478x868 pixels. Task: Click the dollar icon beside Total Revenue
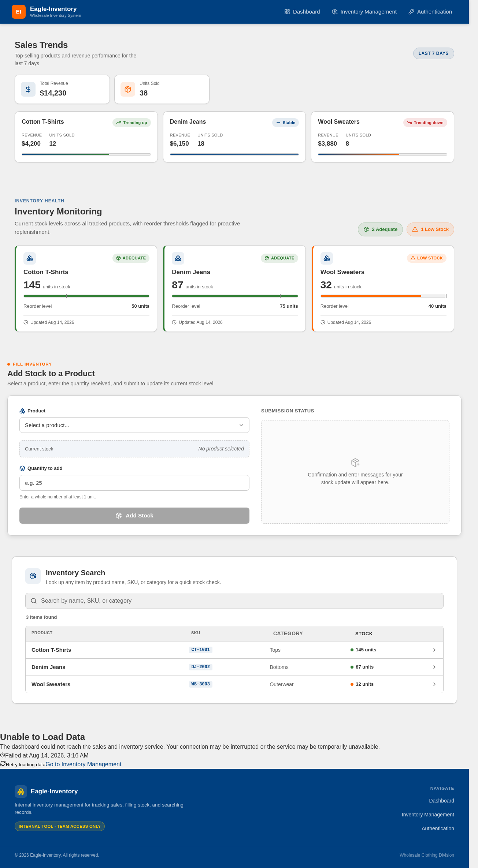click(28, 89)
